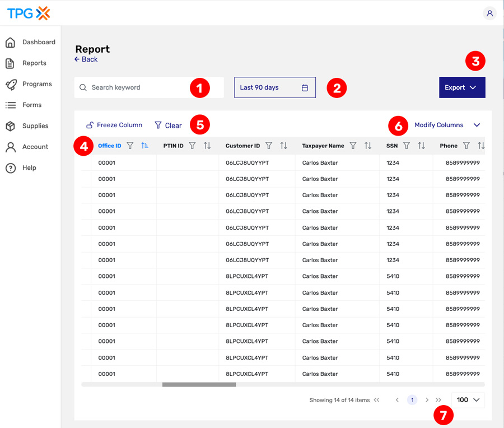Click the filter icon on Customer ID column

tap(269, 146)
